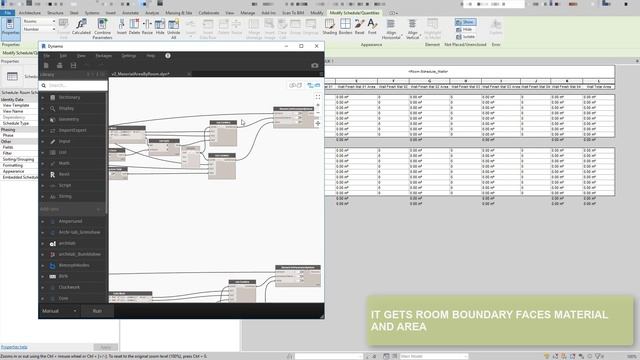Click Dynamo library scrollbar
This screenshot has width=640, height=360.
coord(107,152)
